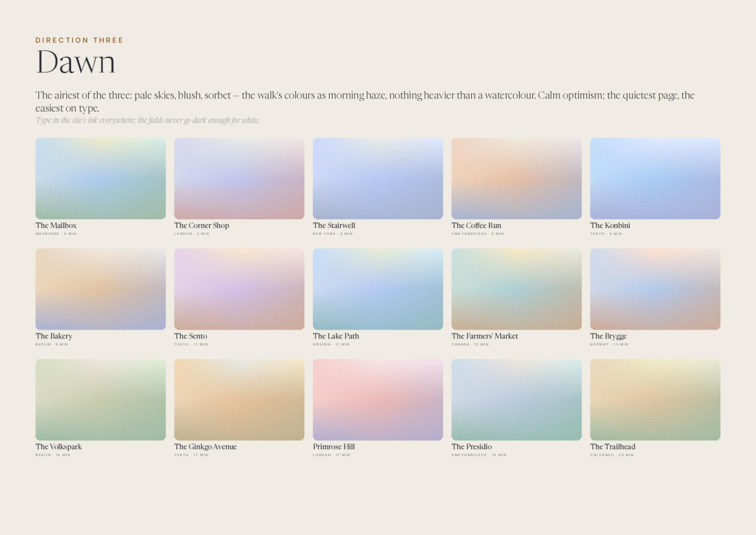Click the Direction Three label
The image size is (756, 535).
(79, 40)
